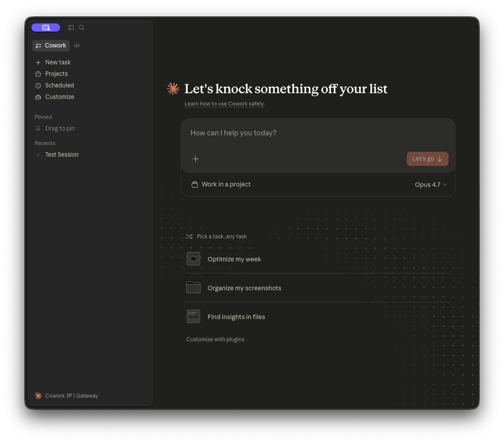Image resolution: width=504 pixels, height=442 pixels.
Task: Choose the Find insights in files suggestion
Action: (236, 317)
